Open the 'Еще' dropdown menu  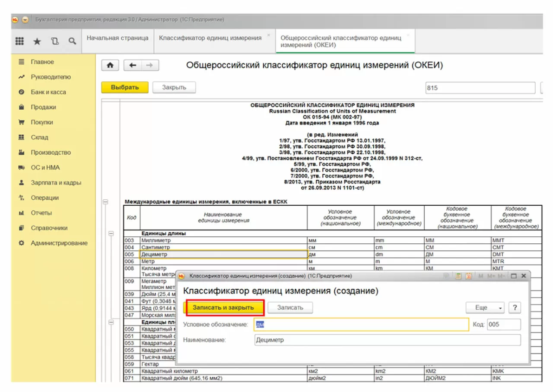485,308
